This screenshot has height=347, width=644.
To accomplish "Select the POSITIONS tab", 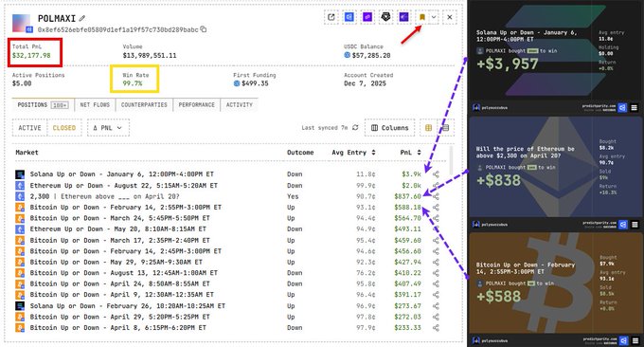I will coord(43,105).
